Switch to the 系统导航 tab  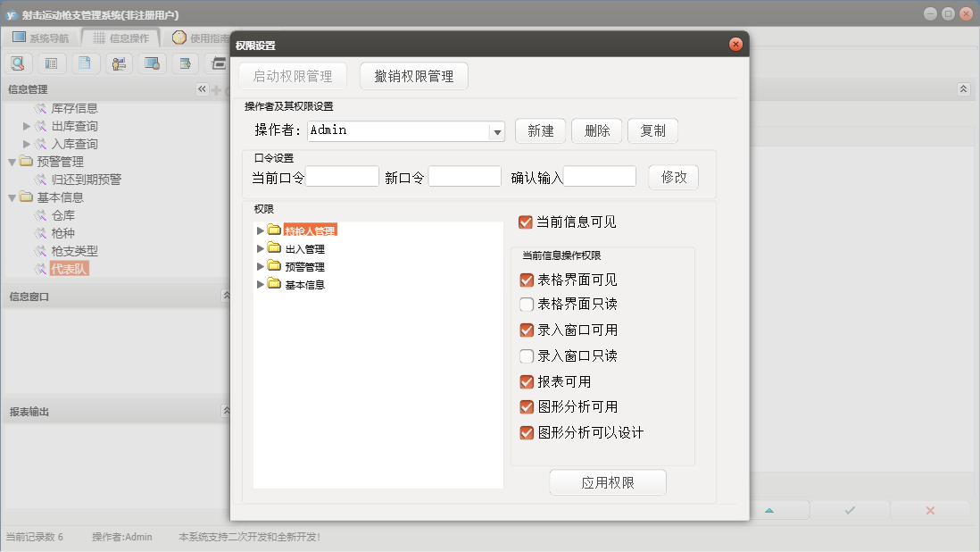pos(41,38)
